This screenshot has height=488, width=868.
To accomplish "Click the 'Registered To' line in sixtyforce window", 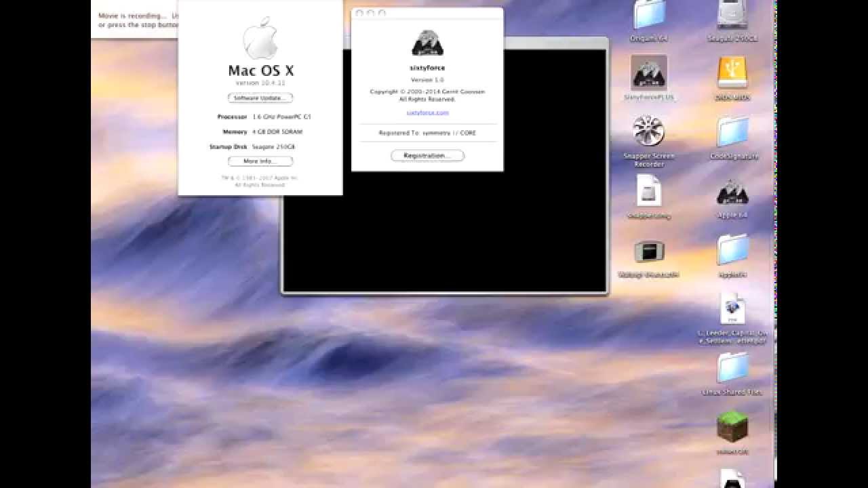I will coord(427,133).
